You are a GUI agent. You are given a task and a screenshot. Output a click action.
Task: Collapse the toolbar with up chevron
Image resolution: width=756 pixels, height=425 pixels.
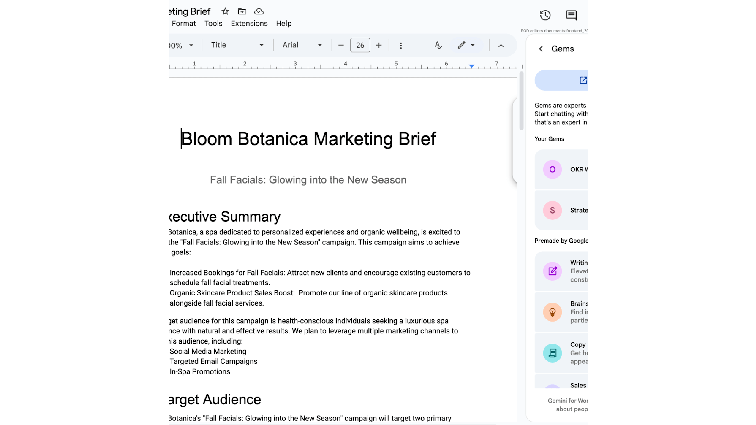[x=501, y=45]
